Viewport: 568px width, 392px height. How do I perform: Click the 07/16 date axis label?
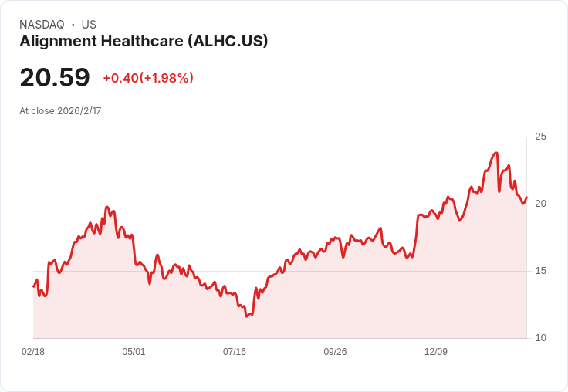(x=235, y=352)
